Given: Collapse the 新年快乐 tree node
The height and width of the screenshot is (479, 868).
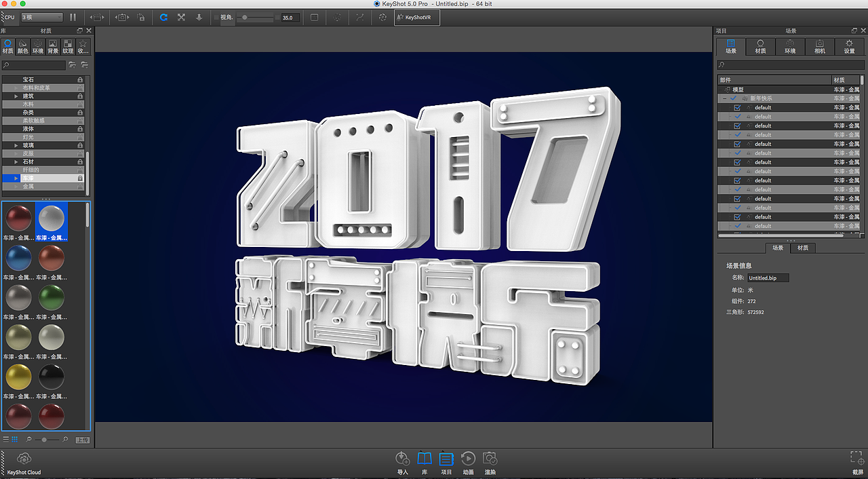Looking at the screenshot, I should pos(724,98).
